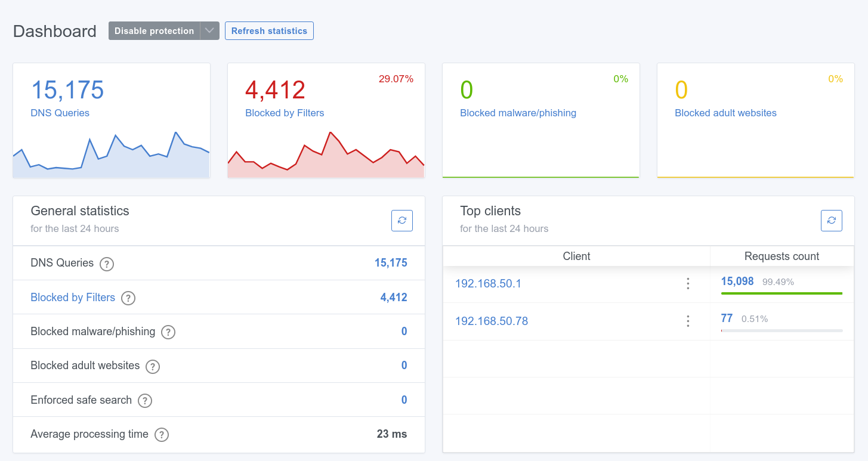Refresh the General statistics panel
The height and width of the screenshot is (461, 868).
point(402,221)
